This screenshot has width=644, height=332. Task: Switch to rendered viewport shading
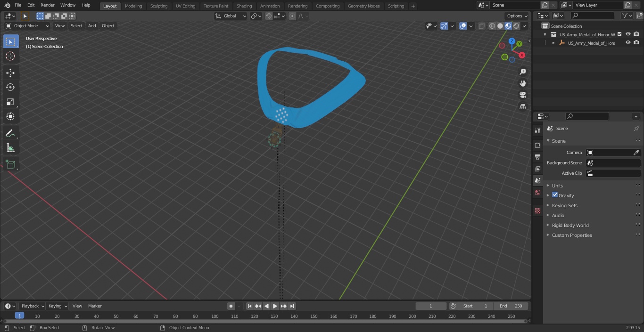[x=516, y=26]
